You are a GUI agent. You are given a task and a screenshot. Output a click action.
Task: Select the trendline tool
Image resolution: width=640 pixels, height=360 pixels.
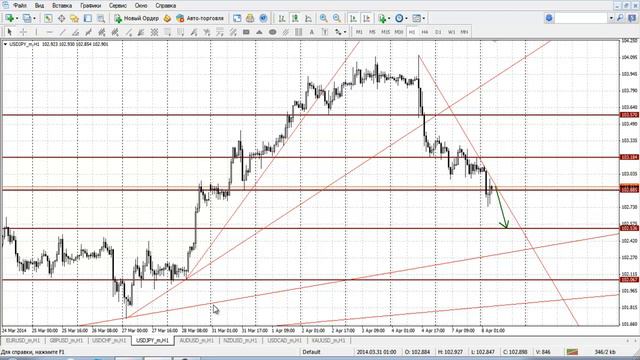point(62,32)
